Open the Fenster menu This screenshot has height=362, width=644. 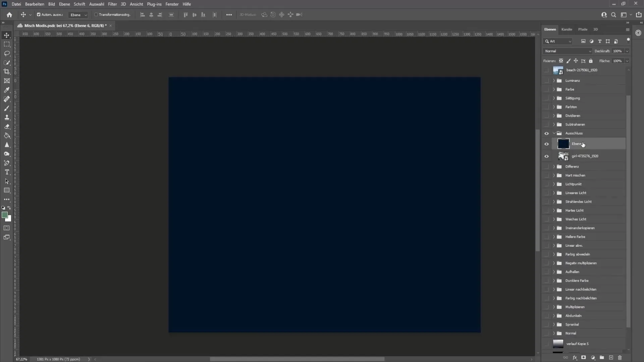pos(172,4)
